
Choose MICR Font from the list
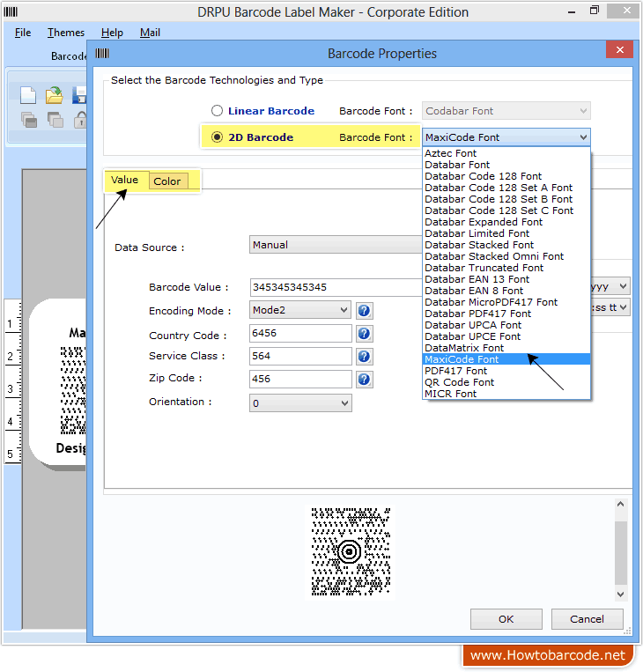click(506, 394)
